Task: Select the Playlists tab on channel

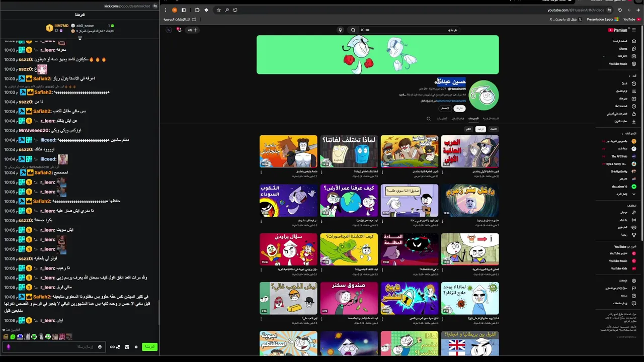Action: 459,119
